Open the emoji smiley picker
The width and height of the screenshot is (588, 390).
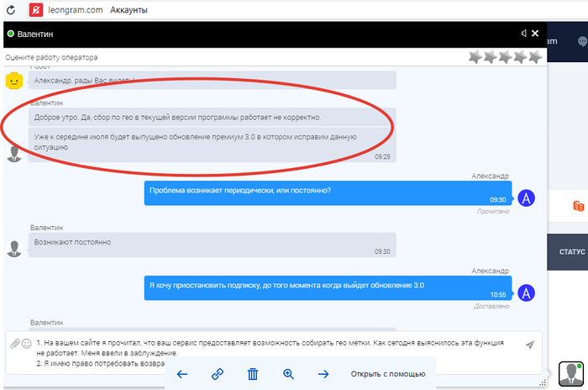pyautogui.click(x=26, y=344)
